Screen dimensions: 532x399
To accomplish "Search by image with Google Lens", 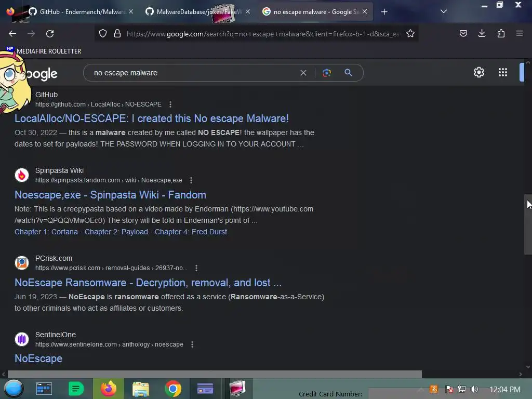I will 327,73.
